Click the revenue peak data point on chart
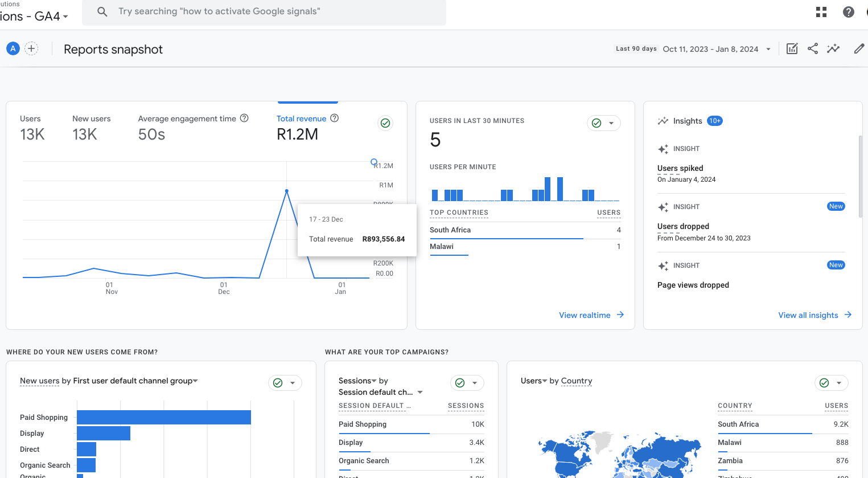868x478 pixels. 286,191
